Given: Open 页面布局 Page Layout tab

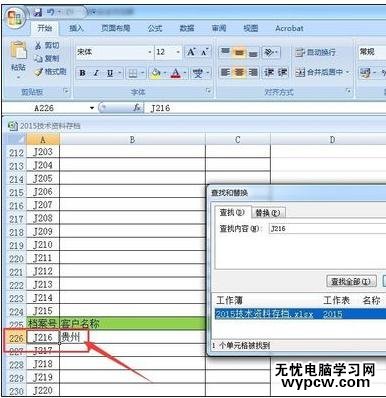Looking at the screenshot, I should [115, 28].
